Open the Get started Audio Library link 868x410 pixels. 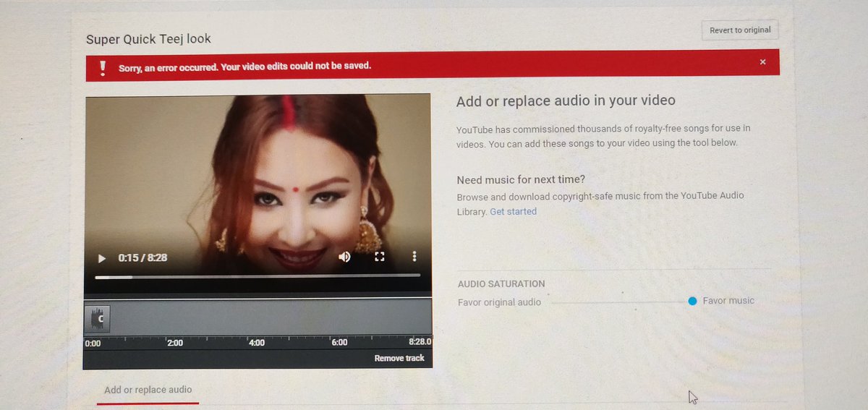pyautogui.click(x=513, y=211)
